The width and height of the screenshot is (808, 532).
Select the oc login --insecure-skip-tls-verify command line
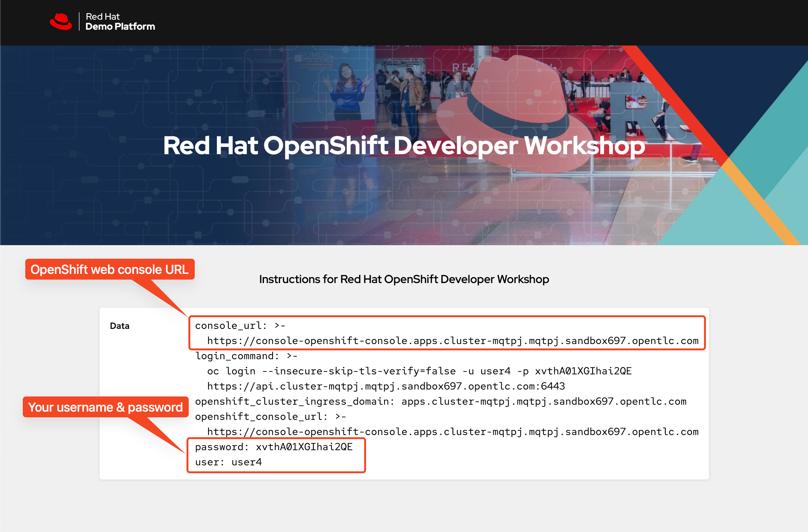click(x=419, y=371)
